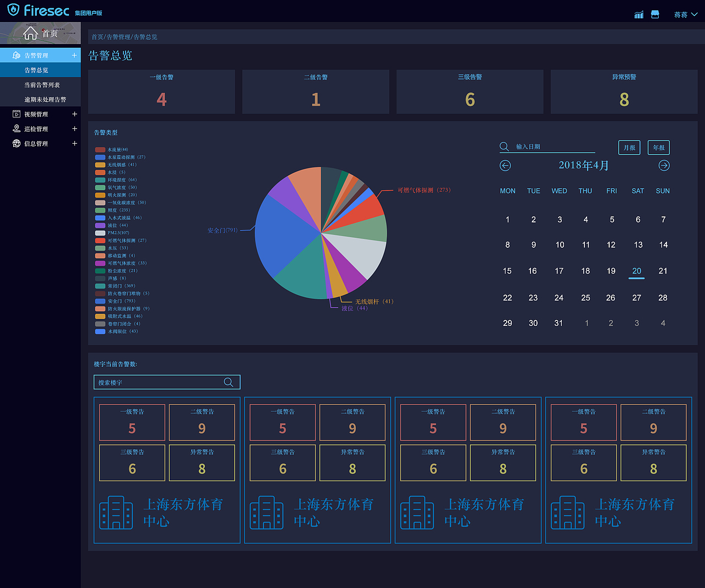Click the 移动监测 legend color swatch
This screenshot has width=705, height=588.
[100, 255]
